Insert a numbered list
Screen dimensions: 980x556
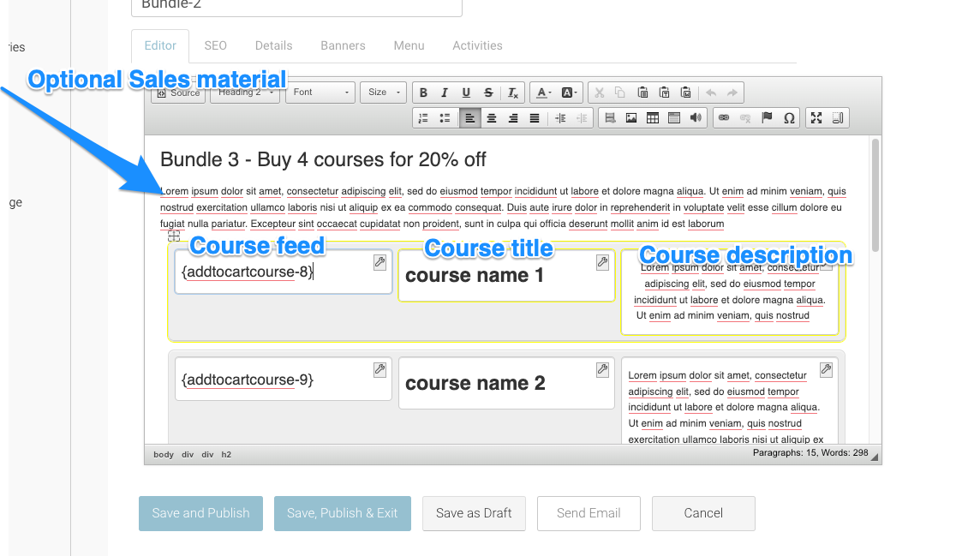click(x=423, y=118)
